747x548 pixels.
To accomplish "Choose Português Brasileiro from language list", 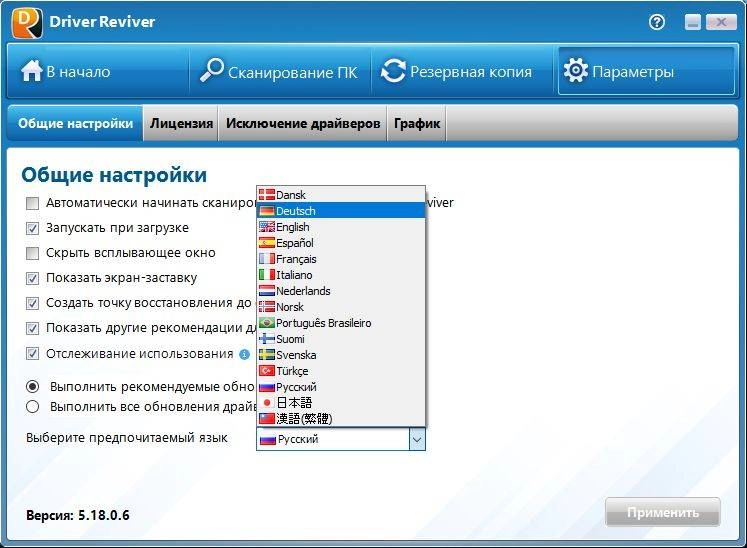I will [x=341, y=323].
